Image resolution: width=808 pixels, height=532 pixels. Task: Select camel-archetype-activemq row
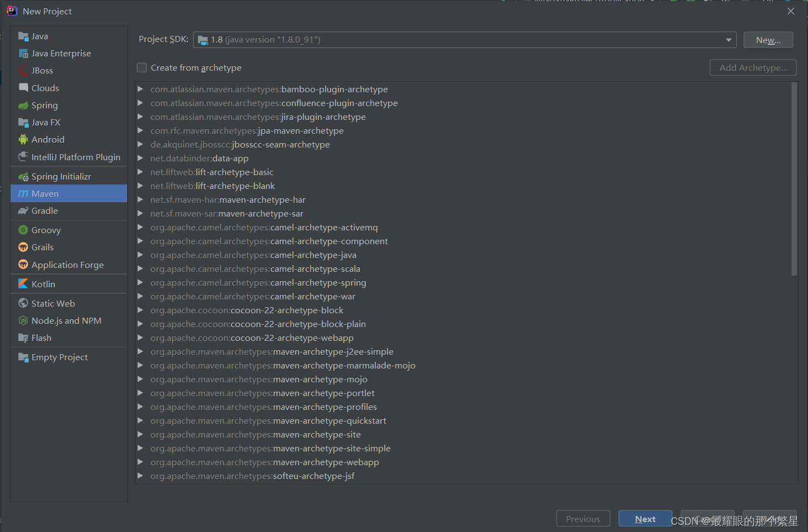point(264,227)
